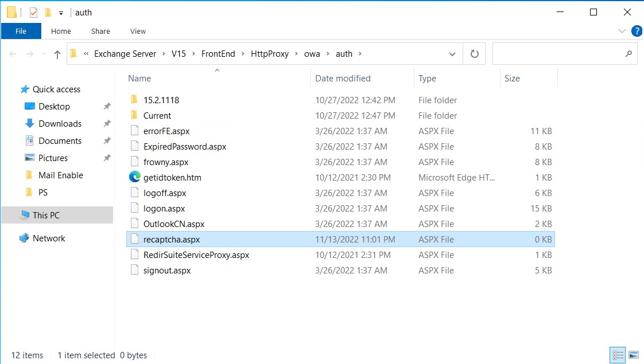Navigate to V15 breadcrumb
Screen dimensions: 644x364
[x=179, y=54]
